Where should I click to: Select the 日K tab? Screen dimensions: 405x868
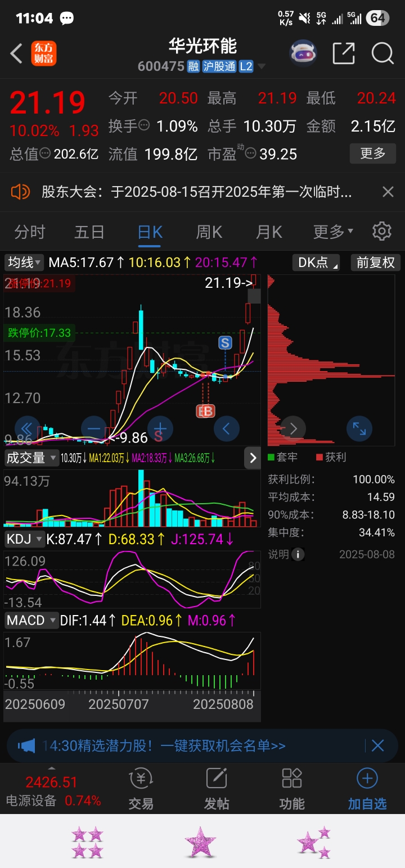click(150, 232)
